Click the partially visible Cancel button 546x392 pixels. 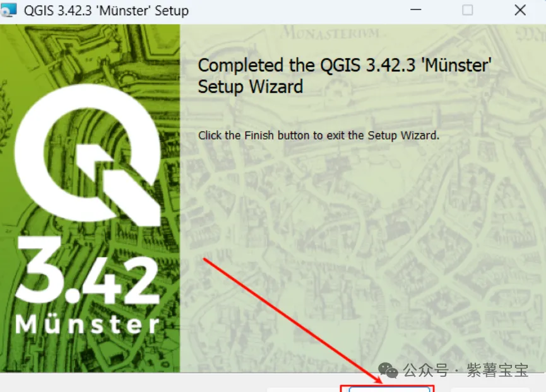[x=490, y=389]
